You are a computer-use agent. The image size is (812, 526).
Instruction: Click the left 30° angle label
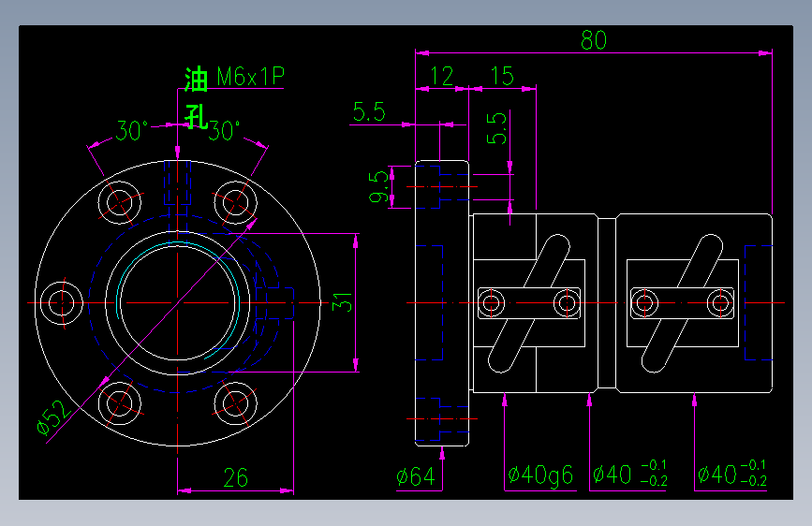click(131, 130)
